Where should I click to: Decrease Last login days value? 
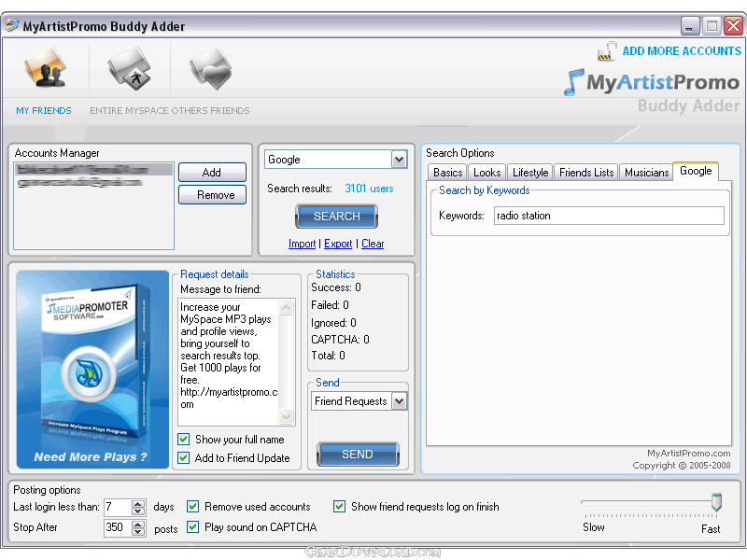138,511
